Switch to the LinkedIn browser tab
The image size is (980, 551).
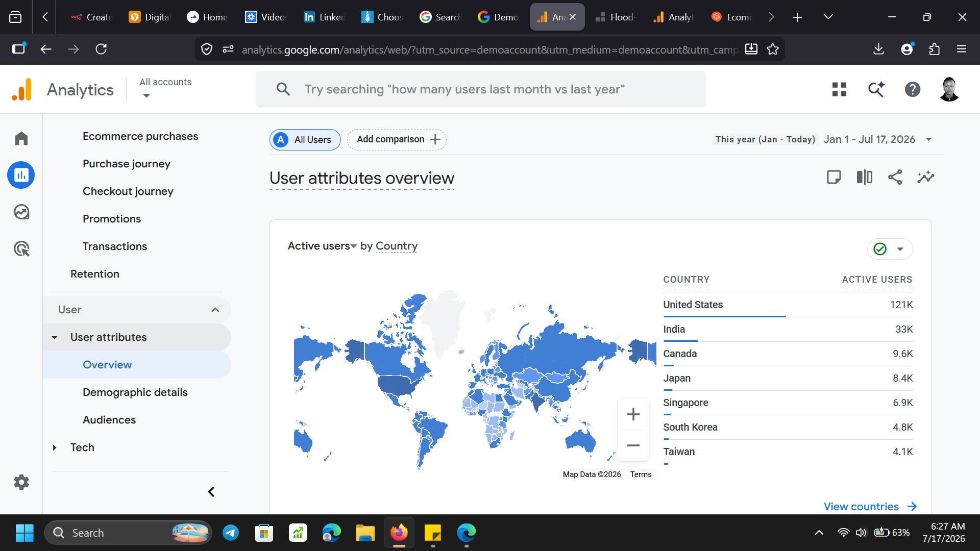point(325,17)
